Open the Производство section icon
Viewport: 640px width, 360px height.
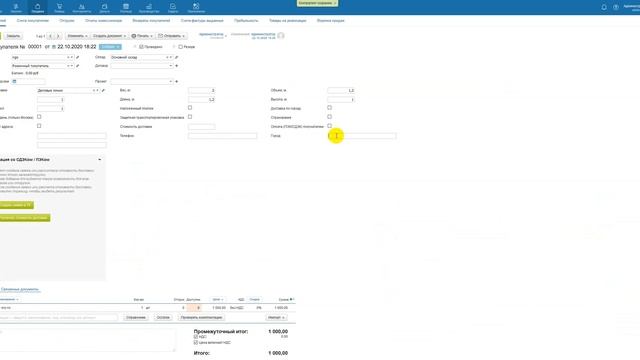pyautogui.click(x=149, y=7)
